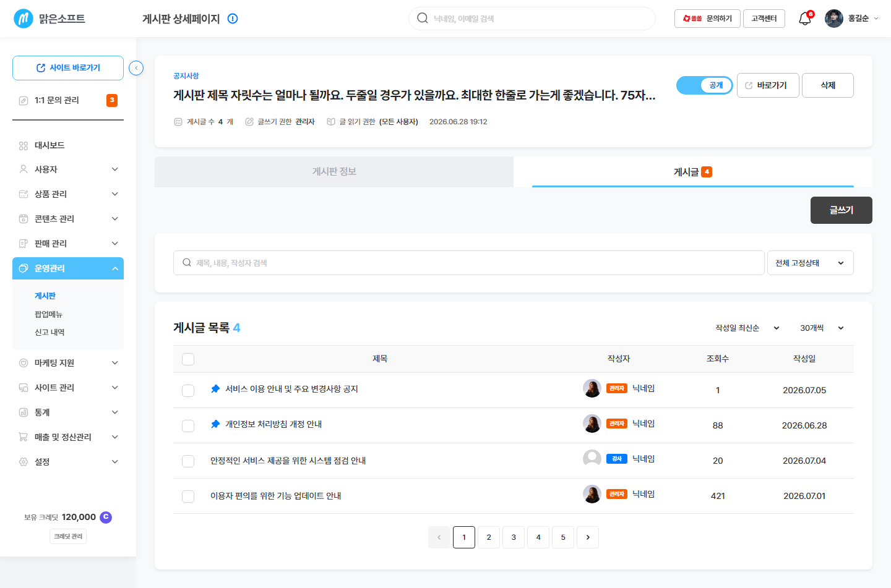Viewport: 891px width, 588px height.
Task: Check the box for 개인정보 처리방침 개정 안내
Action: coord(188,426)
